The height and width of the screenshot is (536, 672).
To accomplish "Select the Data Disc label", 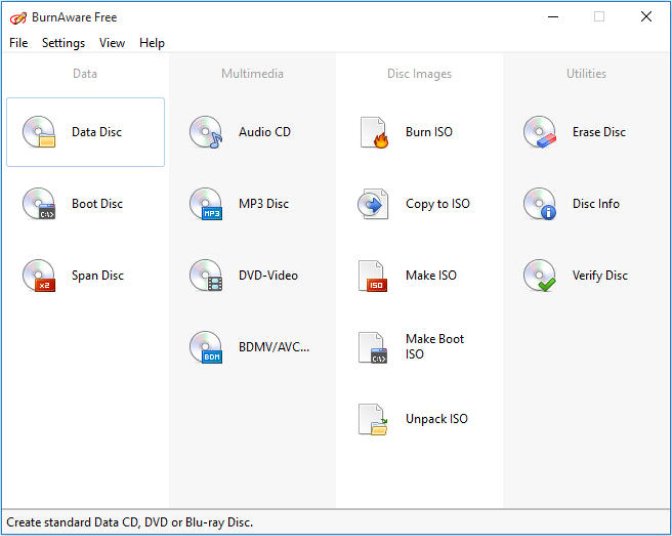I will pos(97,132).
